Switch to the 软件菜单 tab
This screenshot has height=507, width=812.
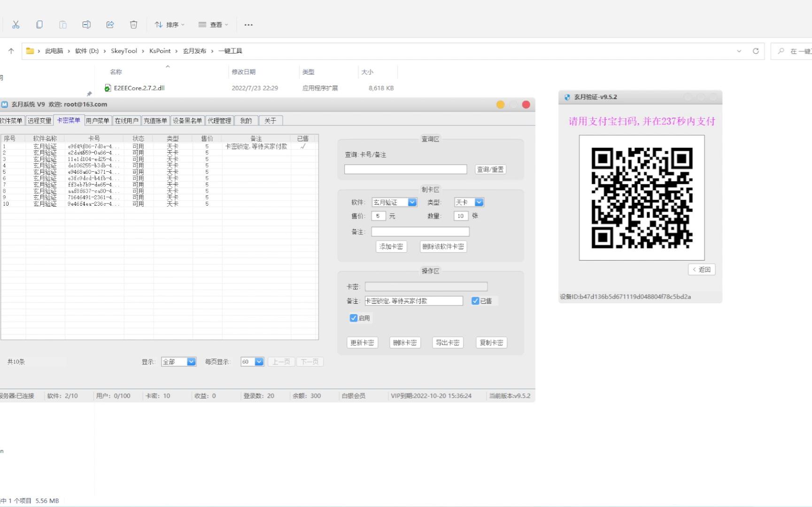[x=12, y=121]
